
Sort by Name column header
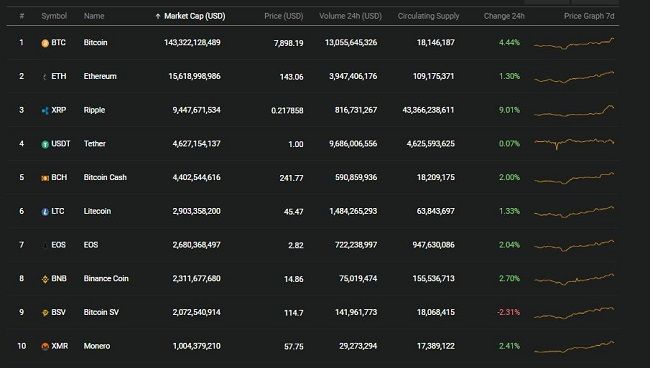click(x=94, y=16)
